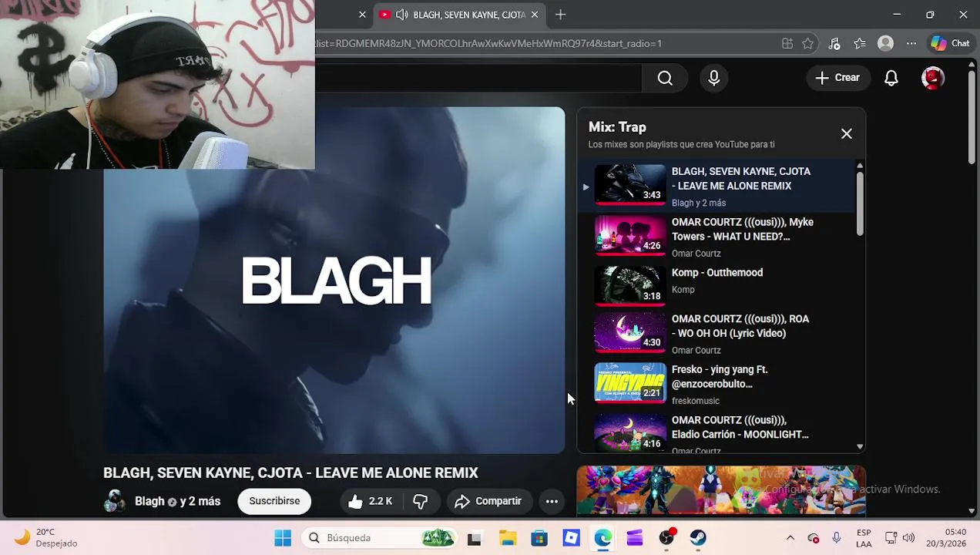This screenshot has height=555, width=980.
Task: Open the weather widget showing 20°C
Action: point(46,538)
